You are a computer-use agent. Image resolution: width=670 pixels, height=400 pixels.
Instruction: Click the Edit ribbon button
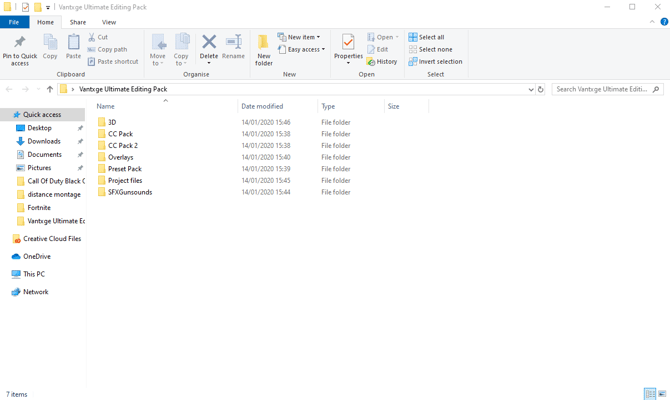click(x=378, y=50)
